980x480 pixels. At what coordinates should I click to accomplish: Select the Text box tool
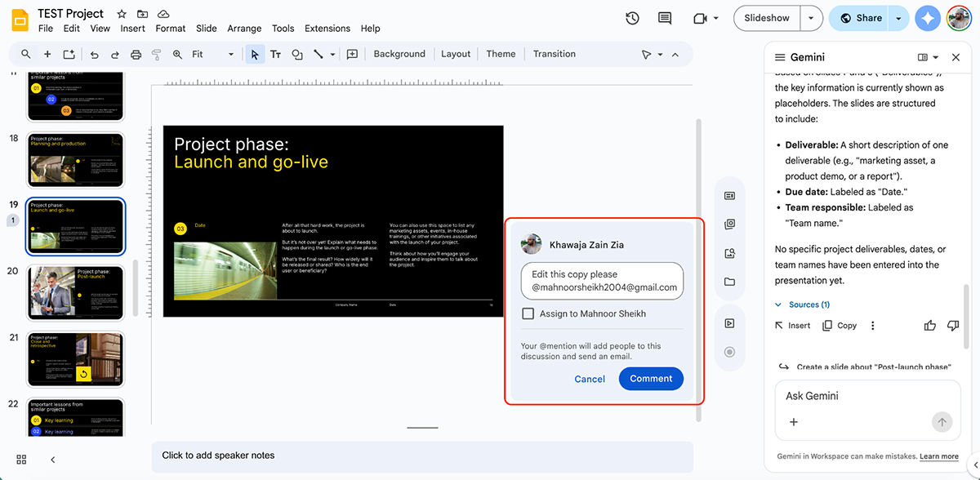[275, 54]
